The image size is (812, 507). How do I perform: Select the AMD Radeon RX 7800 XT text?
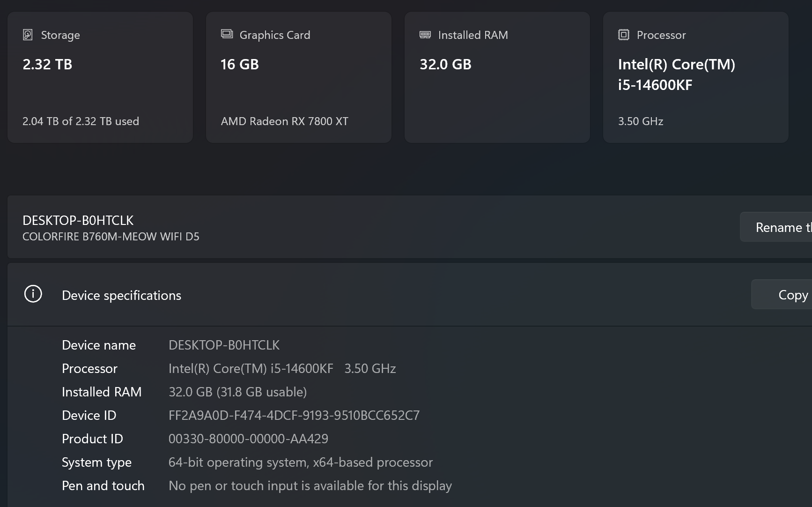pos(284,121)
